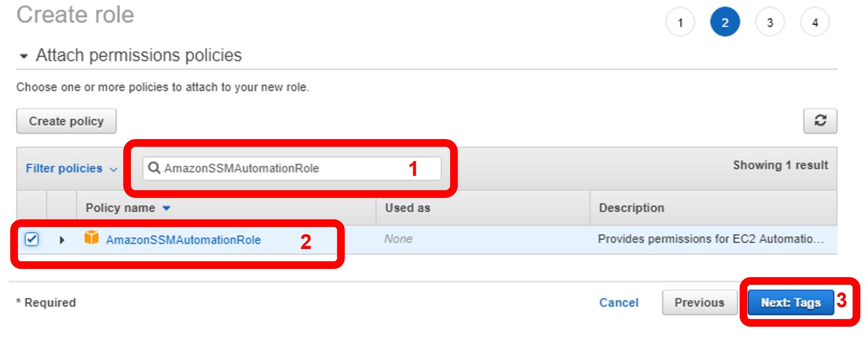The height and width of the screenshot is (339, 868).
Task: Go back with the Previous button
Action: pyautogui.click(x=699, y=303)
